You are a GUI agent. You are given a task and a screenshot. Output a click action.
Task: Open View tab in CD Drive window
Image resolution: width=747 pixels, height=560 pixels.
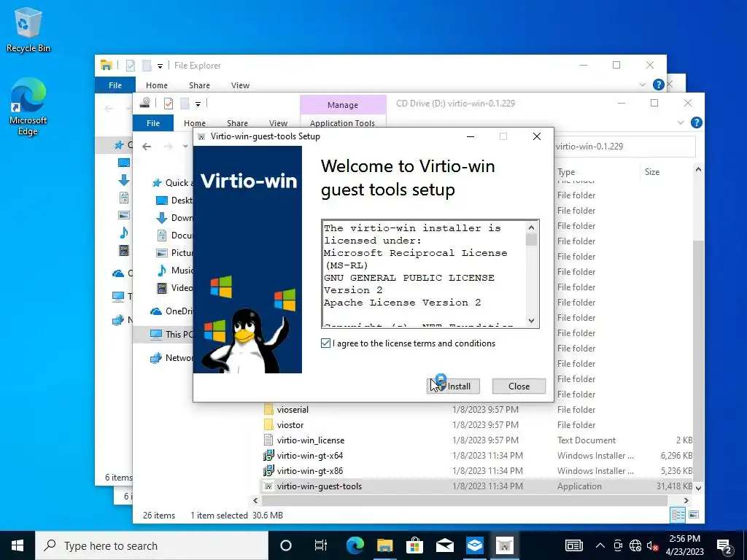[x=278, y=122]
